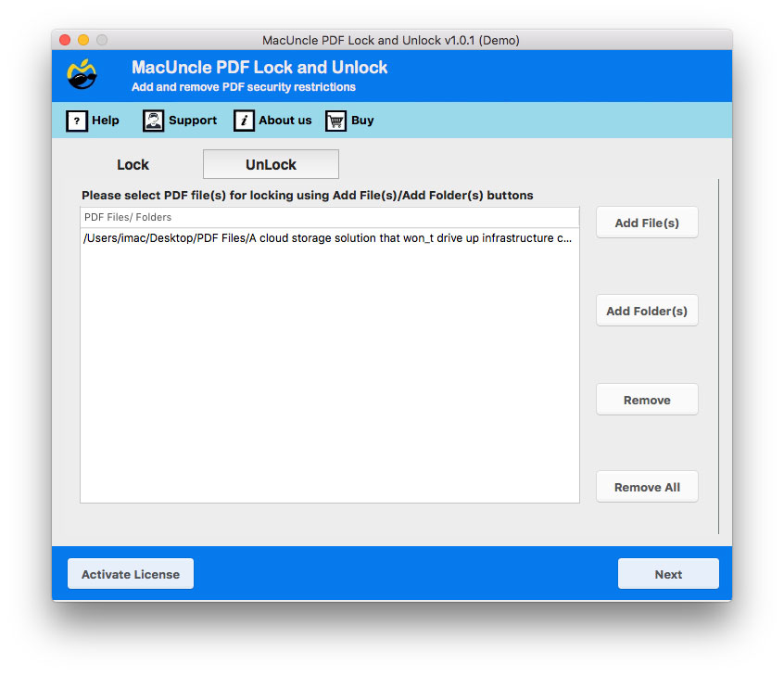784x676 pixels.
Task: Click the Help question mark icon
Action: [77, 121]
